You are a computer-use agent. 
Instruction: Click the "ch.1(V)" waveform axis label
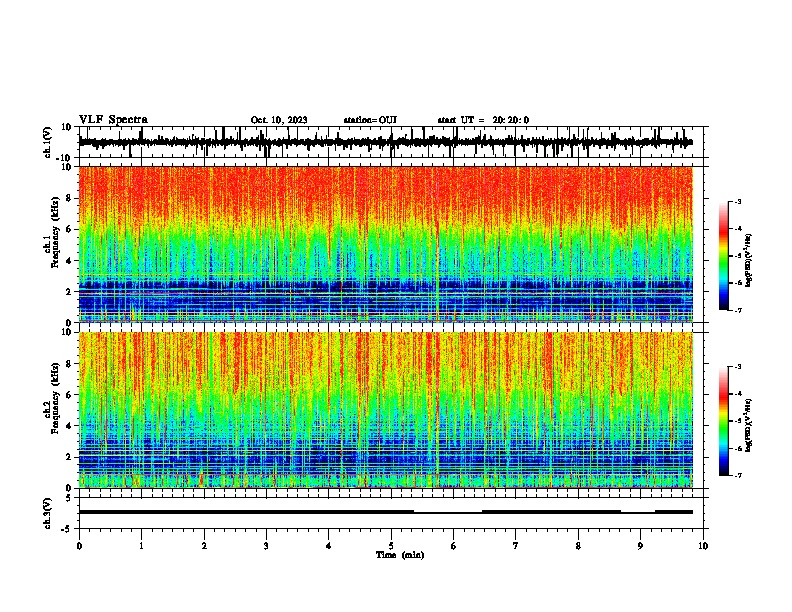[x=48, y=142]
